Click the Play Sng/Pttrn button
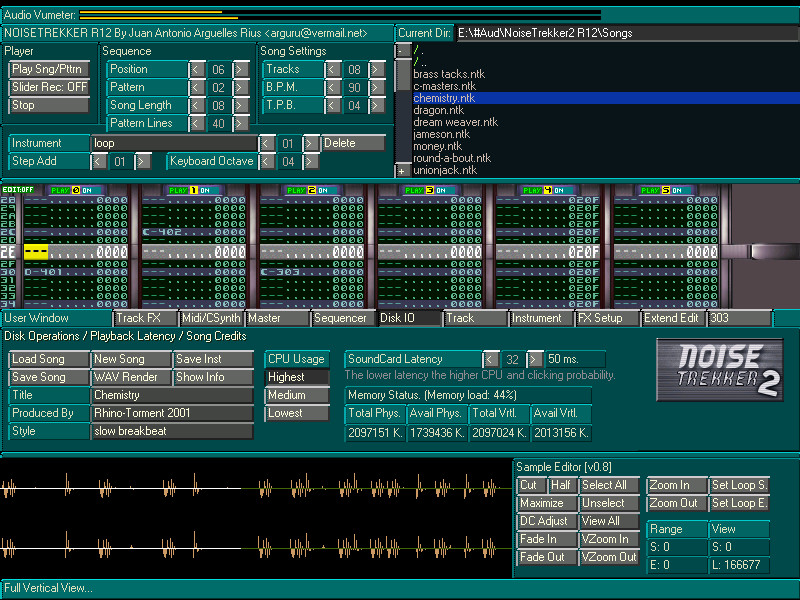800x600 pixels. pos(49,69)
